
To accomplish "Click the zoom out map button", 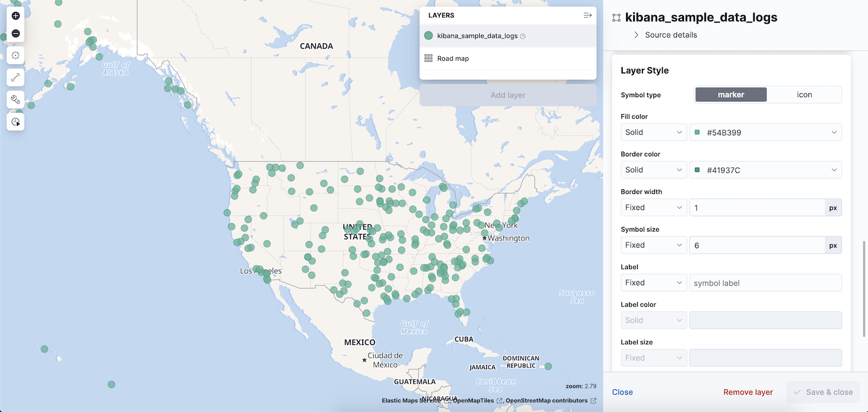I will pos(16,34).
